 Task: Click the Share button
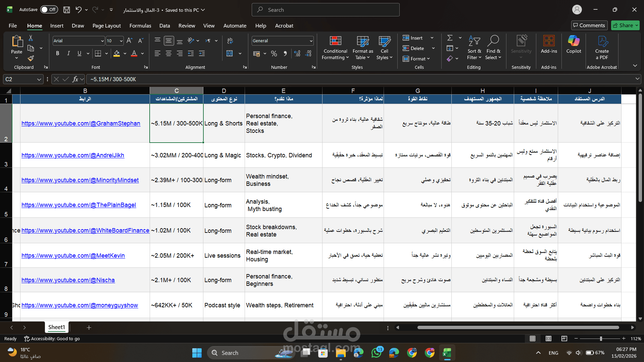tap(625, 25)
